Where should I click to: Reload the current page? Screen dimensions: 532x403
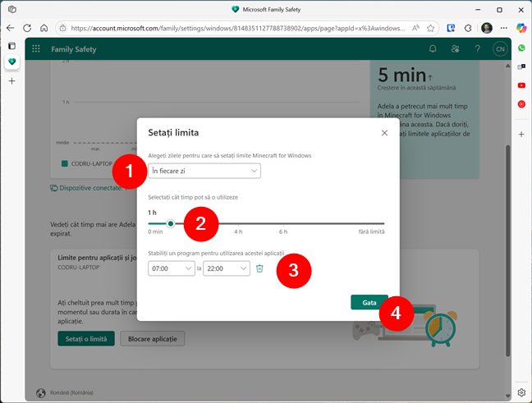point(27,28)
